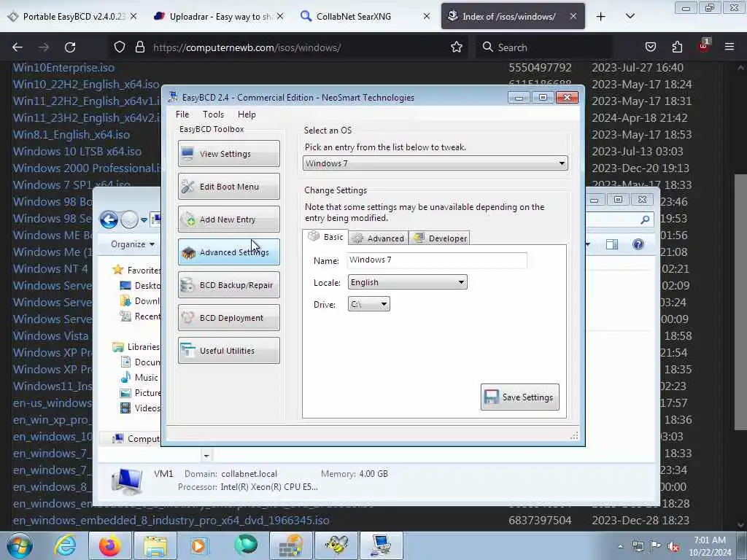Open the Pocket save icon

click(650, 47)
